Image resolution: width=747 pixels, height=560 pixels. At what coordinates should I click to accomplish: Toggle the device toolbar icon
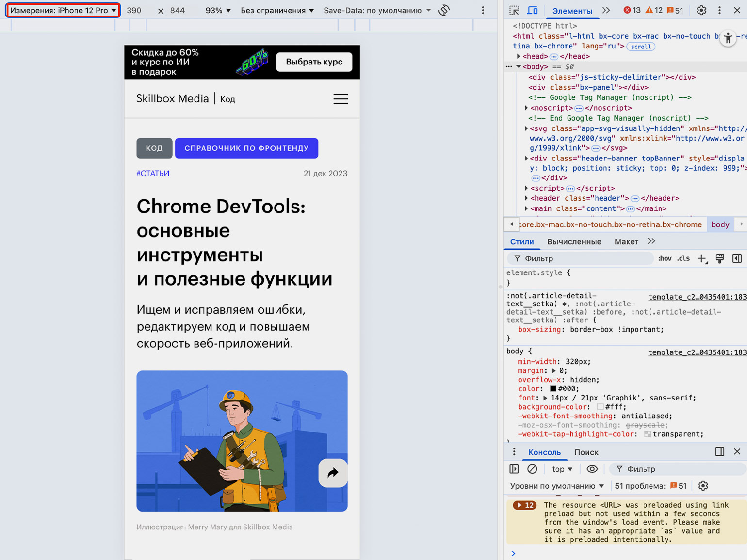click(x=532, y=10)
